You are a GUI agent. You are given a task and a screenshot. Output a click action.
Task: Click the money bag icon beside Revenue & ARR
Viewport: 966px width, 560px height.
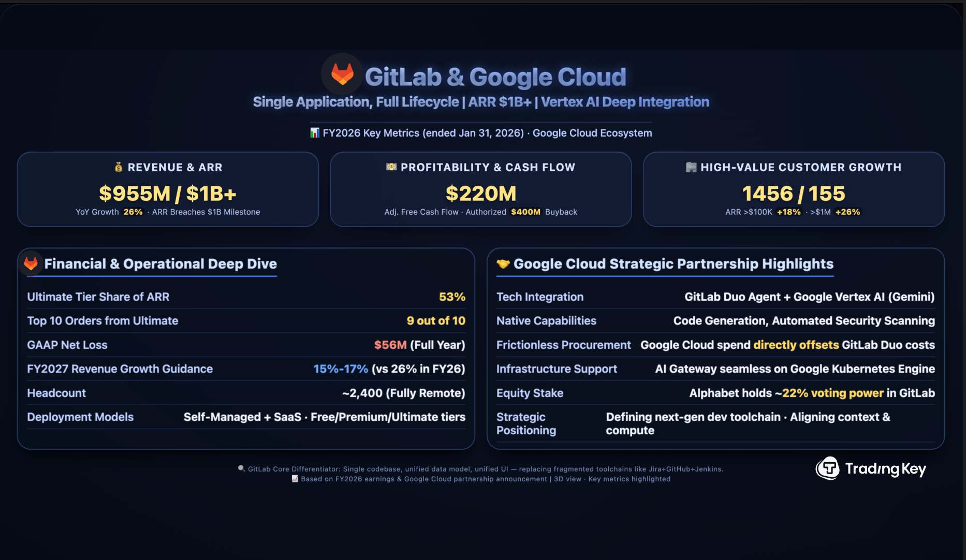[119, 167]
